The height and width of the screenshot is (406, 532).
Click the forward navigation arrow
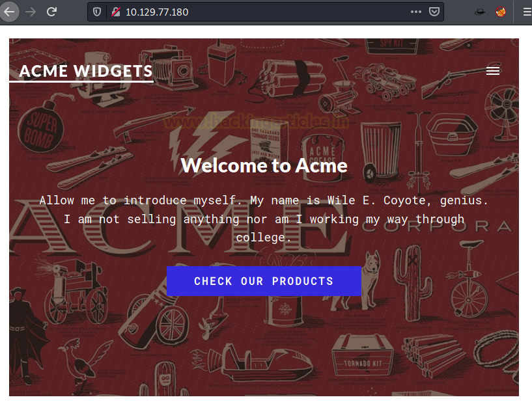[x=31, y=12]
